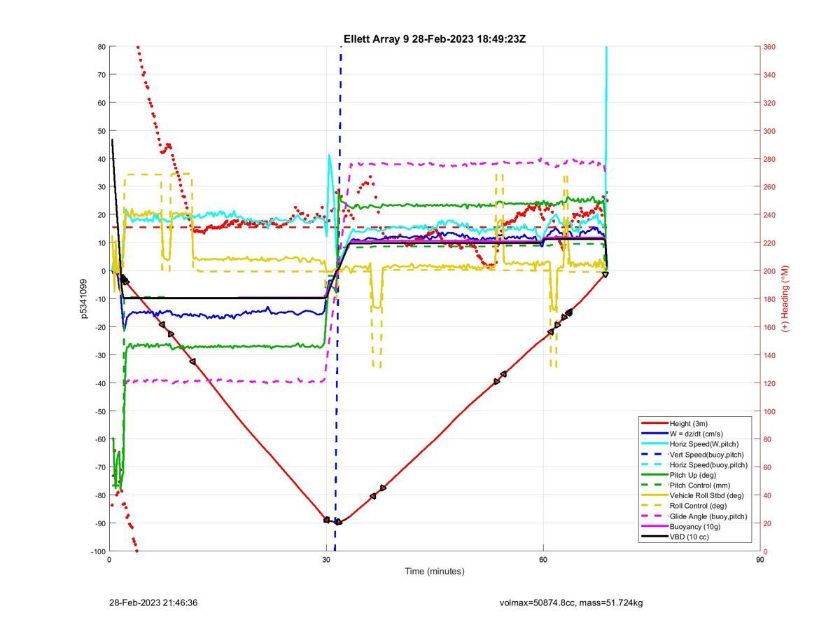This screenshot has height=620, width=840.
Task: Click the red line sample beside Height (3m)
Action: (654, 423)
